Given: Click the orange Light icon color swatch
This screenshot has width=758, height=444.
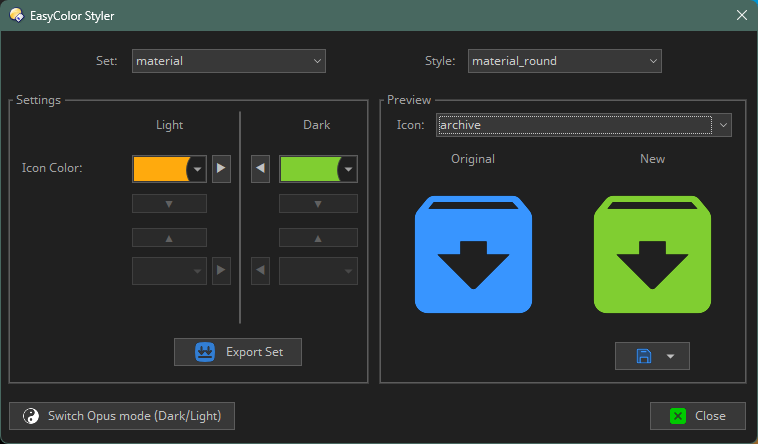Looking at the screenshot, I should coord(161,169).
